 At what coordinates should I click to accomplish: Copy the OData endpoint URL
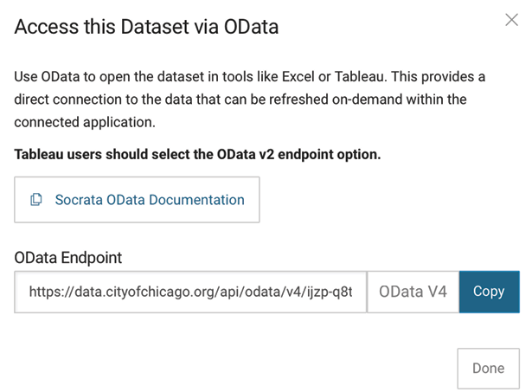pyautogui.click(x=490, y=292)
